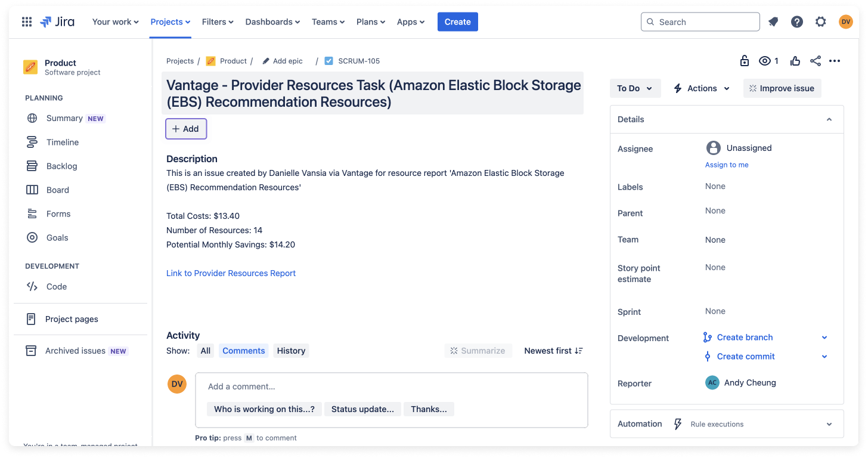Open the settings gear icon
Screen dimensions: 868x458
pos(821,22)
